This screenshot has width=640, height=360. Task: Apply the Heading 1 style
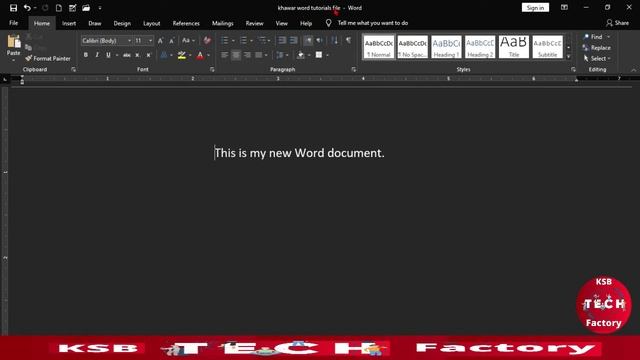[x=446, y=47]
